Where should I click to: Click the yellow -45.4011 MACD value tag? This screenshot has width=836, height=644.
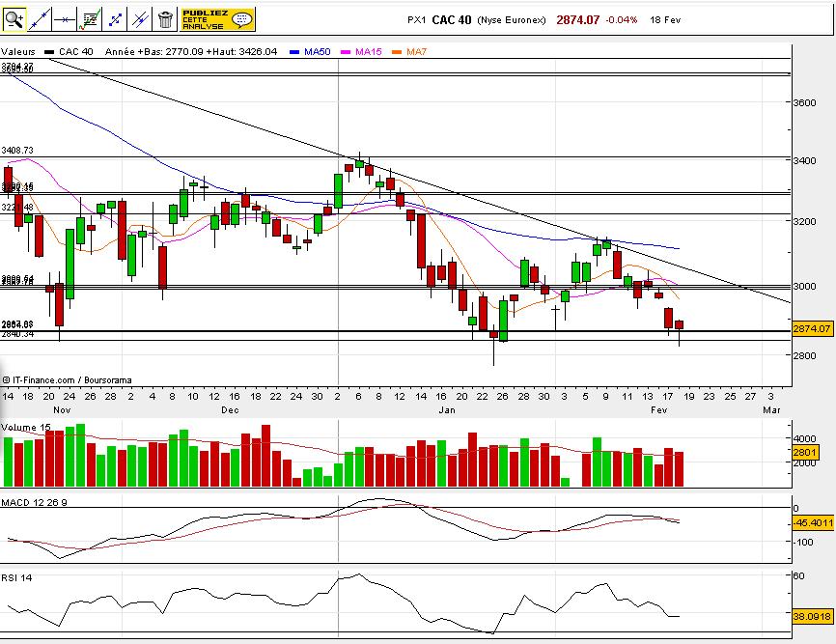point(813,523)
